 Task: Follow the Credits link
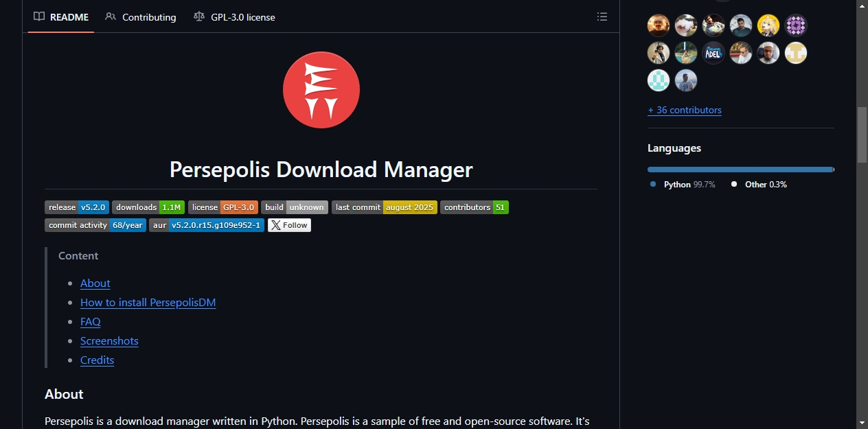coord(98,360)
